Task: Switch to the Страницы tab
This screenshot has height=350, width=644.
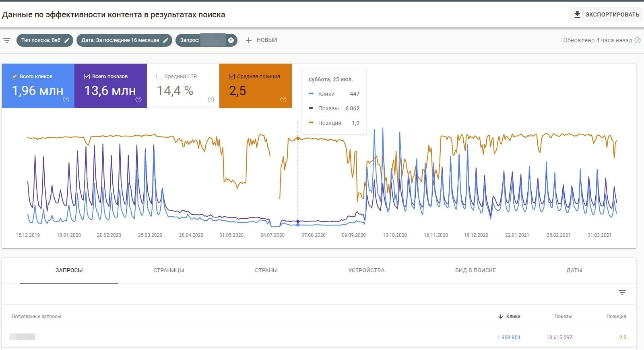Action: pyautogui.click(x=169, y=270)
